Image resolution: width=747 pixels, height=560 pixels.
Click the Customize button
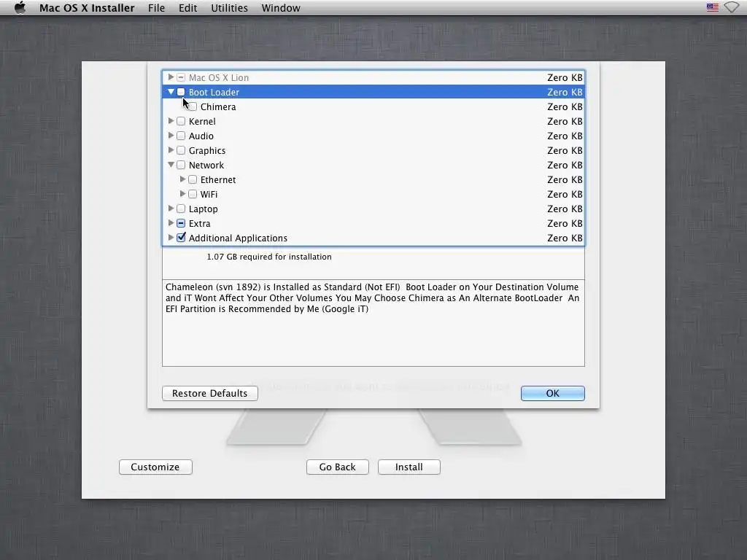click(x=155, y=467)
